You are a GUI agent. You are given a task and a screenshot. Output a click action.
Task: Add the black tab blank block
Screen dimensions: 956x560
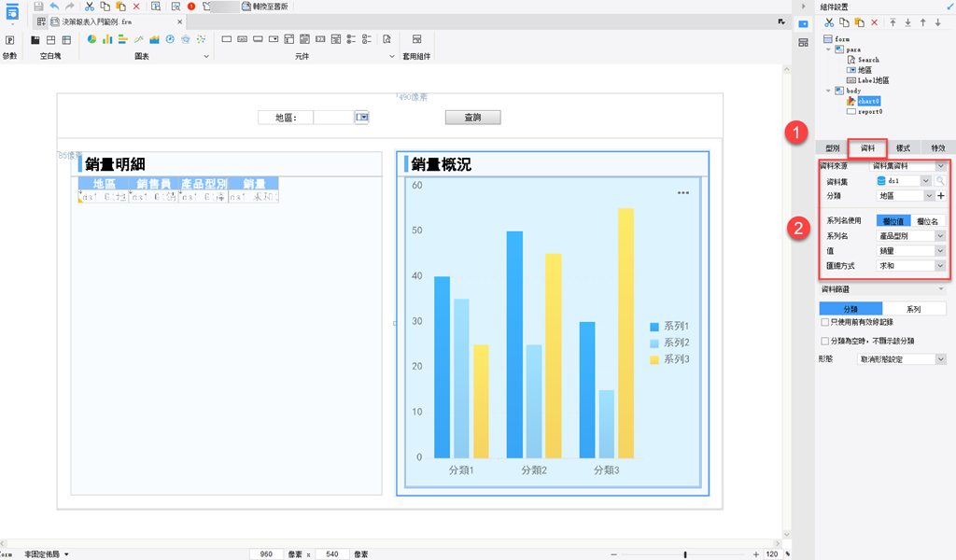(x=35, y=39)
